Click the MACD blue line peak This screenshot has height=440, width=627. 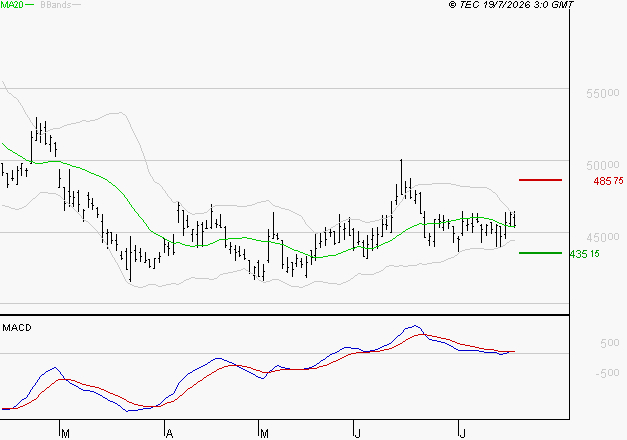pos(415,326)
